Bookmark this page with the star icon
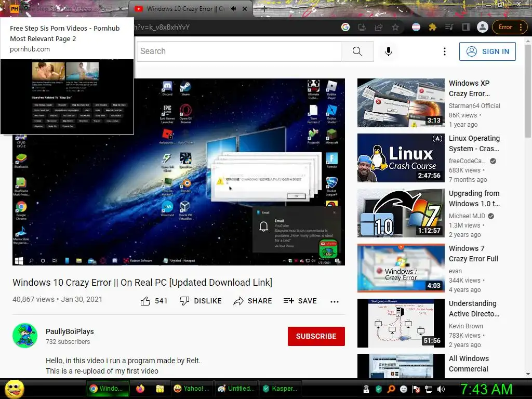 (395, 27)
